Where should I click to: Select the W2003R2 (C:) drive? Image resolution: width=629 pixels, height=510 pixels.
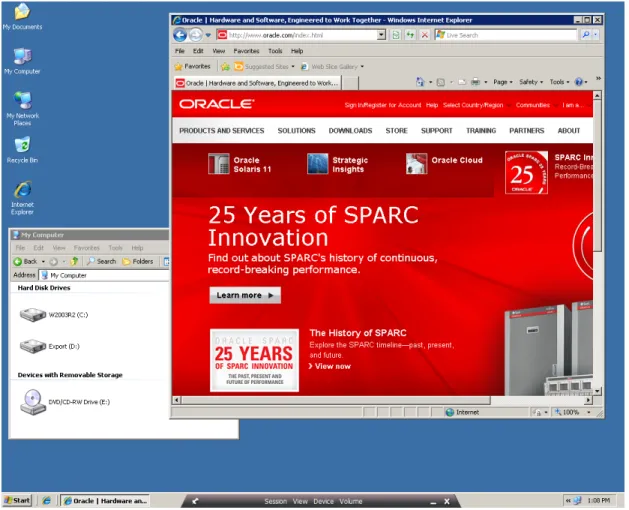click(x=54, y=315)
